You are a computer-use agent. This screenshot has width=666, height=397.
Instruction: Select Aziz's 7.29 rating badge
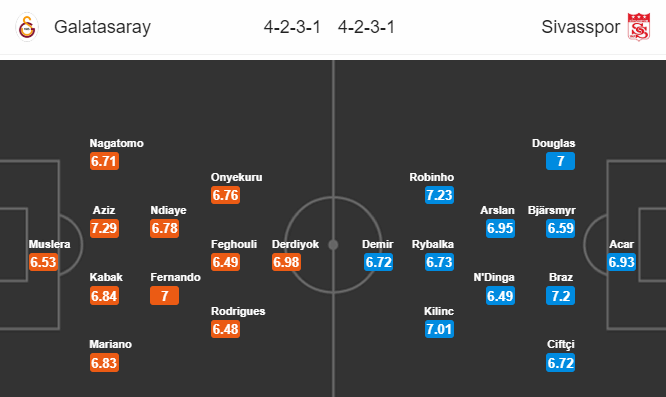(x=104, y=228)
